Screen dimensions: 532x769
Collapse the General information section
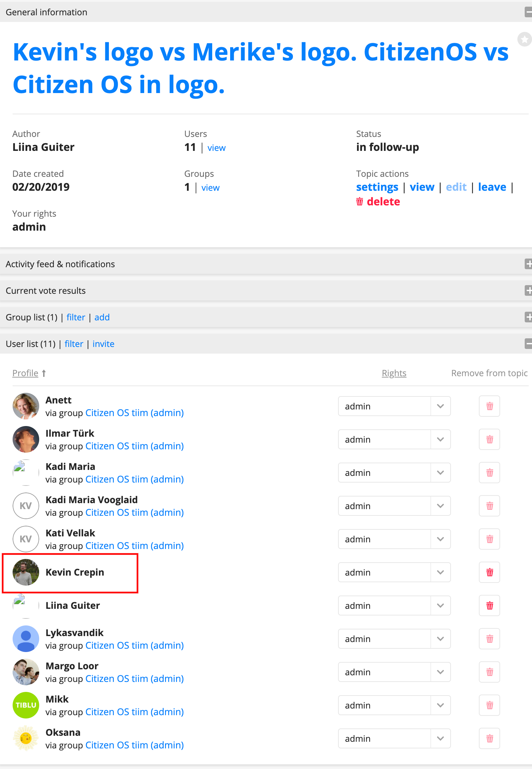528,12
